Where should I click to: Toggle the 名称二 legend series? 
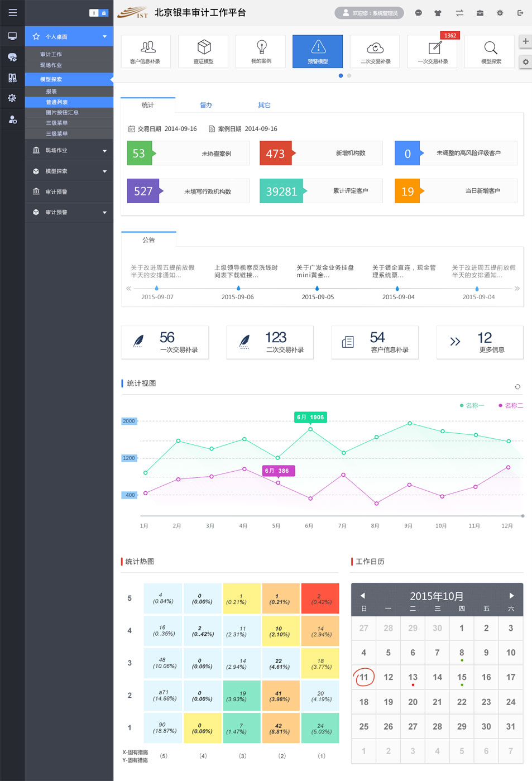(x=511, y=406)
